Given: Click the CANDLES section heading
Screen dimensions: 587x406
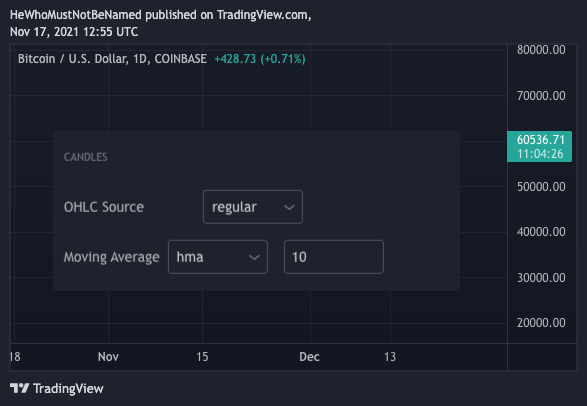Looking at the screenshot, I should click(x=85, y=157).
